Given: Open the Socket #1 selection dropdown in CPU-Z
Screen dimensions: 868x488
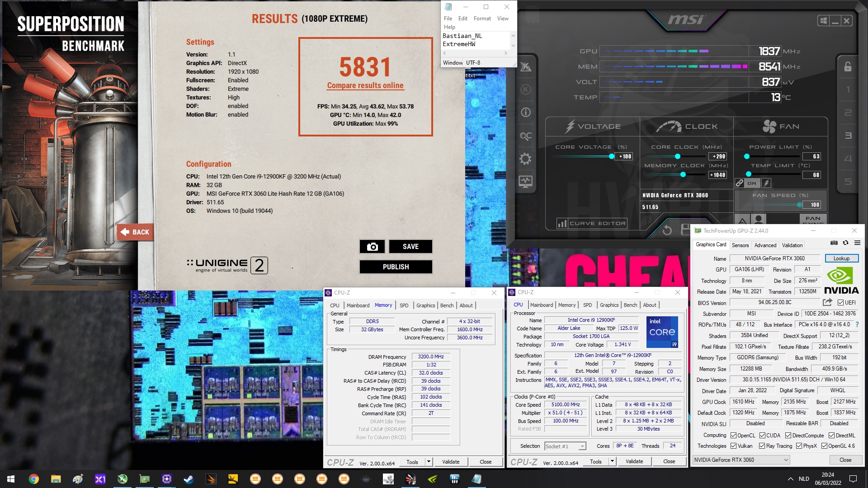Looking at the screenshot, I should (565, 446).
